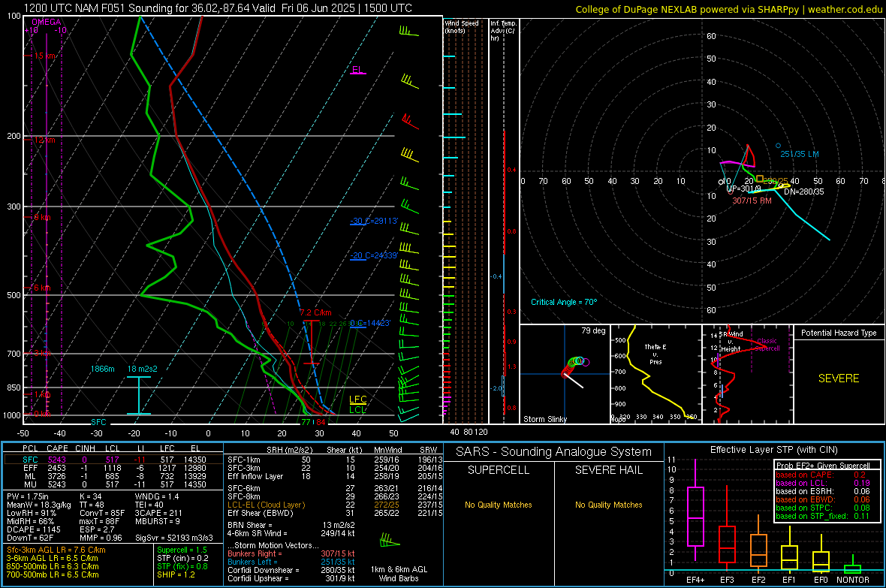Click the red 7.2 C/km lapse rate label

point(315,312)
